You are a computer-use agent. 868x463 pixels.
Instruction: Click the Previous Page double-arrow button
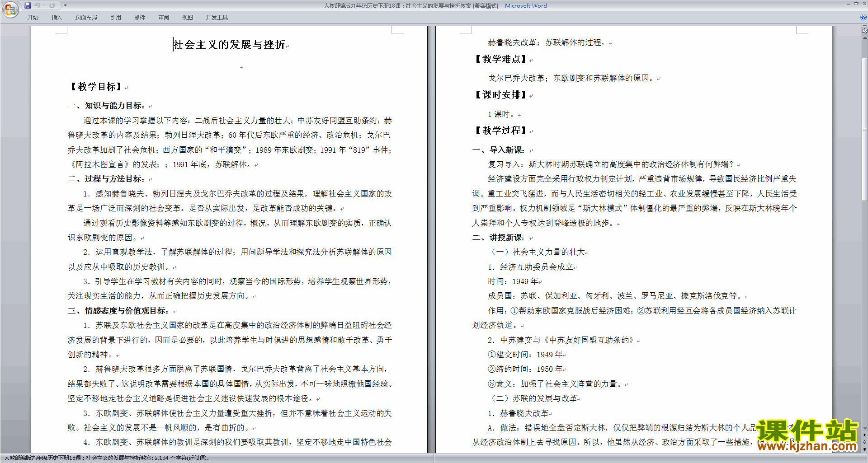pyautogui.click(x=865, y=435)
